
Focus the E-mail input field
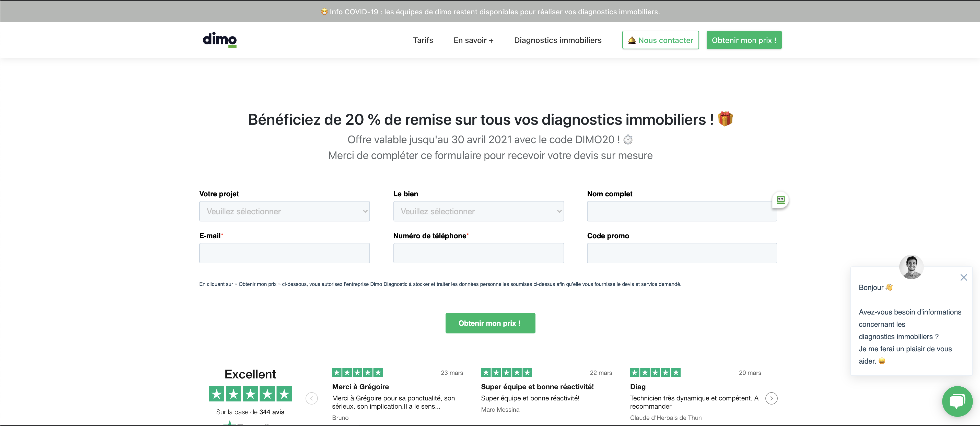pyautogui.click(x=284, y=253)
